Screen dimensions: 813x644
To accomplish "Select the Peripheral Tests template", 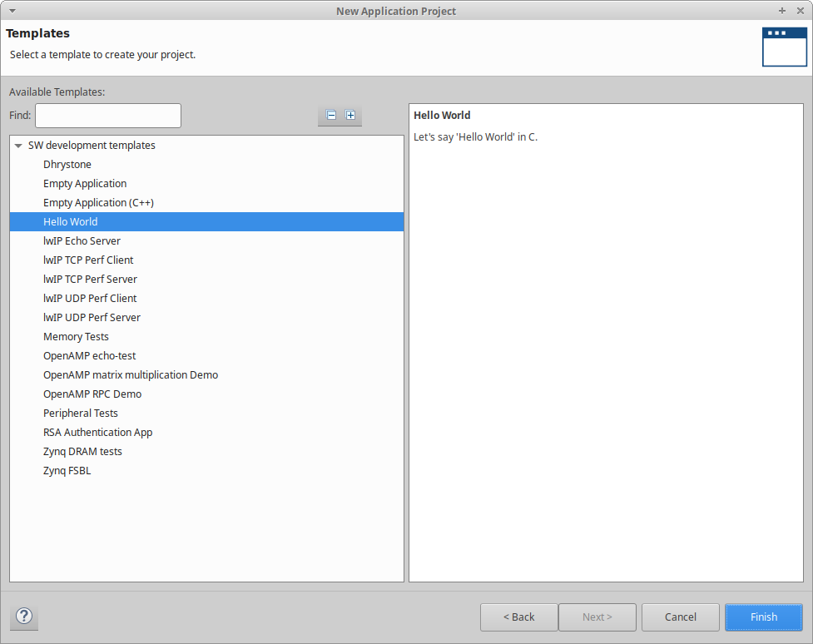I will tap(81, 414).
